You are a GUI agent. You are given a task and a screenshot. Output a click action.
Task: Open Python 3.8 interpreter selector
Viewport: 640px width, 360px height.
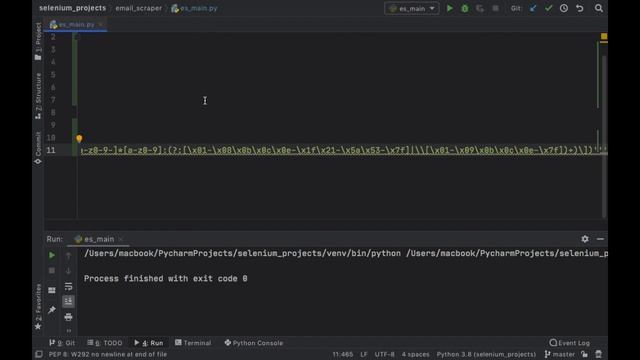click(486, 354)
